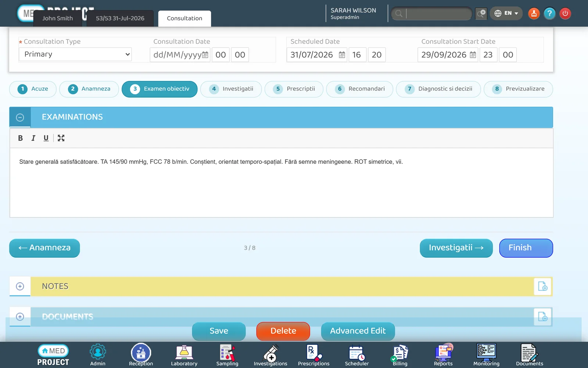Open the Reception module
588x368 pixels.
141,355
